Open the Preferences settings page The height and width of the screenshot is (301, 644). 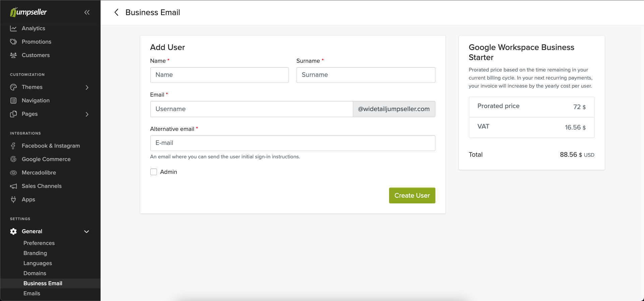coord(39,243)
